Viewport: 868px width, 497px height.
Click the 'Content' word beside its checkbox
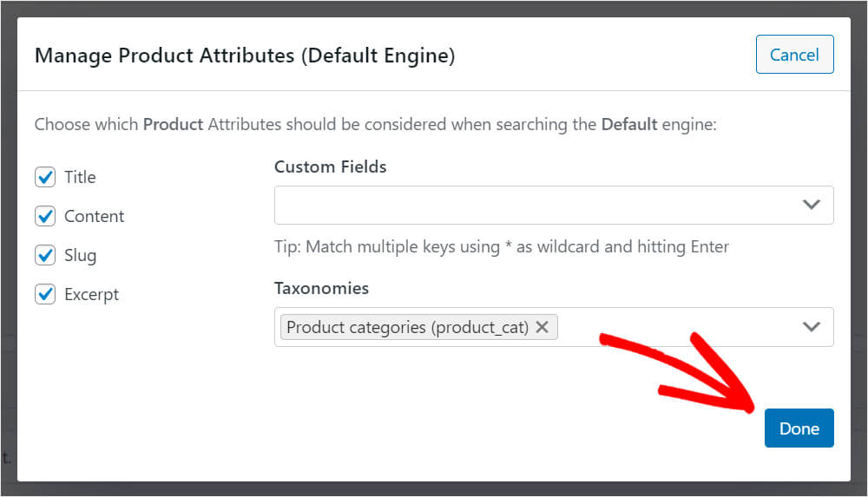tap(94, 216)
